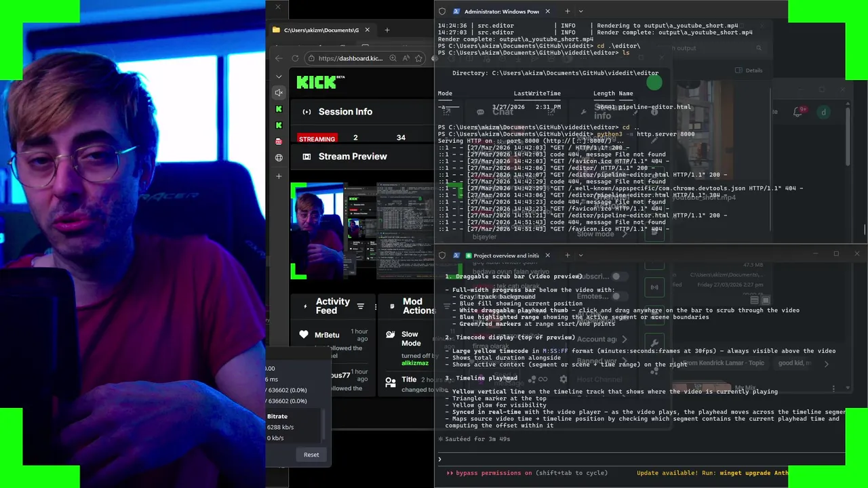Screen dimensions: 868x488
Task: Open the green d profile avatar
Action: click(823, 112)
